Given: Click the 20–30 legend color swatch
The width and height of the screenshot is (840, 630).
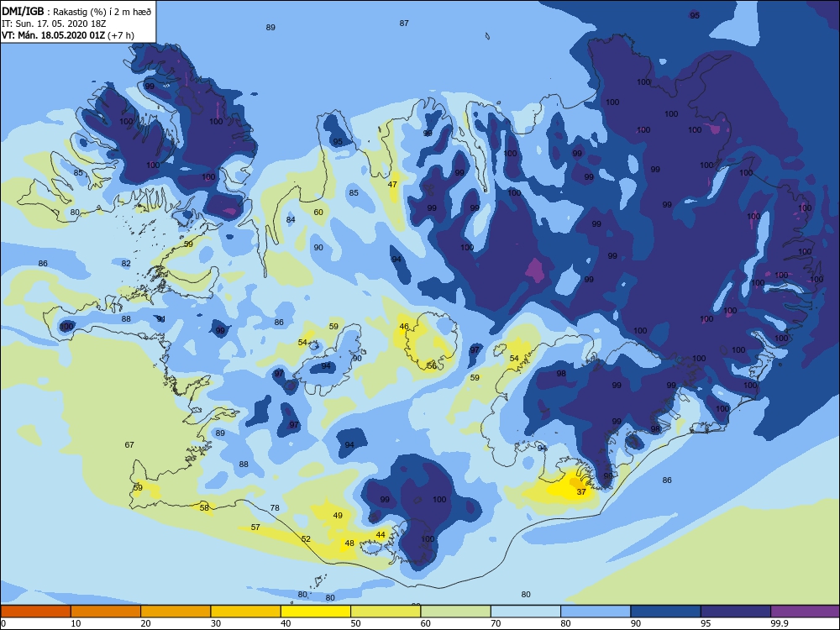Looking at the screenshot, I should [x=176, y=612].
